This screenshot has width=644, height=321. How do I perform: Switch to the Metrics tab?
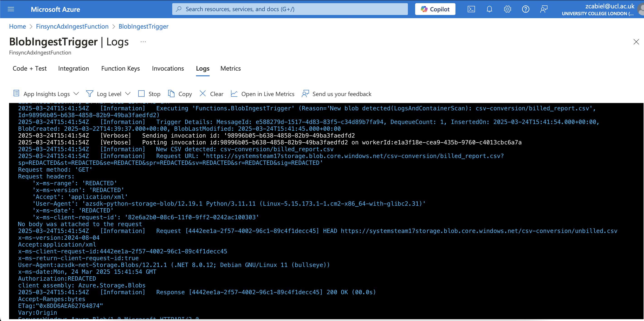pos(230,68)
